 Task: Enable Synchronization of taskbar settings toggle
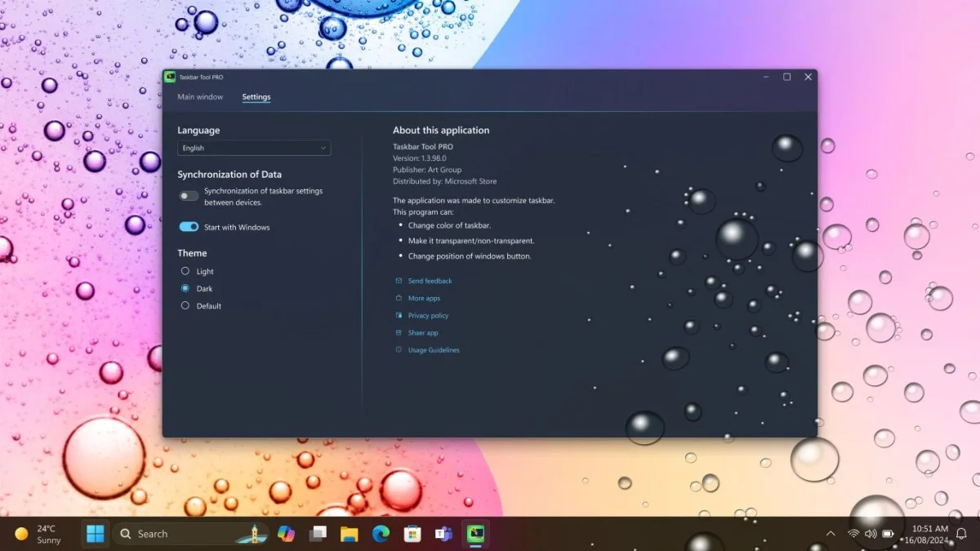click(189, 196)
